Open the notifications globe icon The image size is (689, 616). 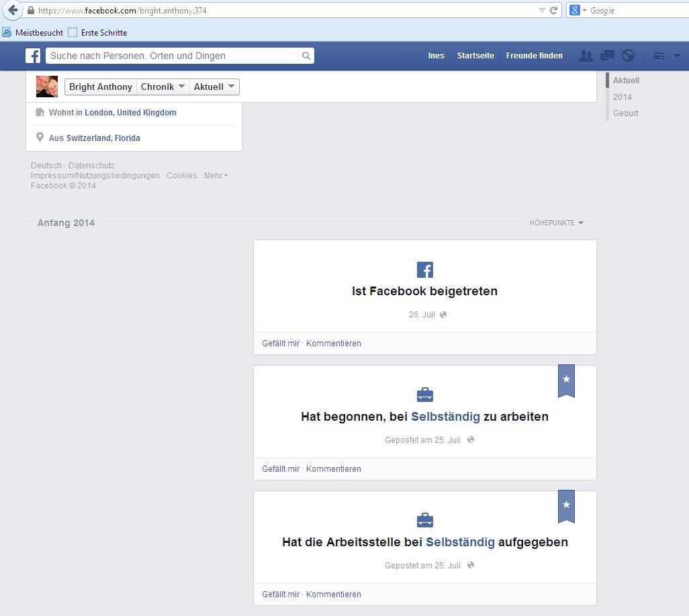tap(629, 56)
